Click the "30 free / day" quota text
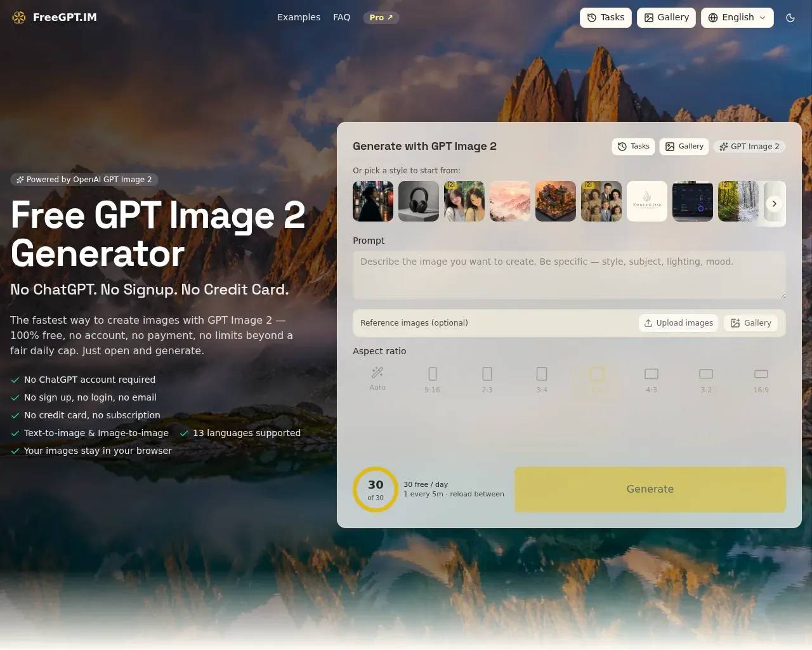This screenshot has width=812, height=650. [426, 484]
